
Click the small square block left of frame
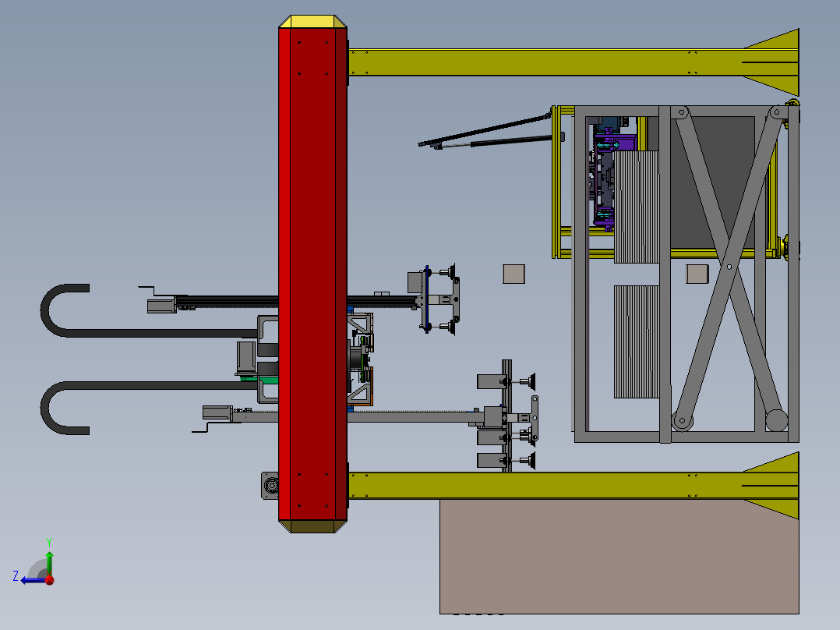514,274
